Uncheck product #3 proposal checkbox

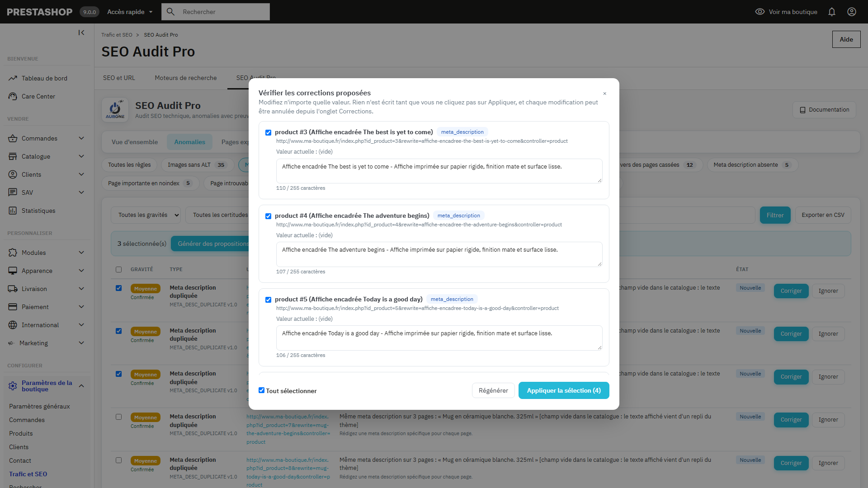coord(268,132)
